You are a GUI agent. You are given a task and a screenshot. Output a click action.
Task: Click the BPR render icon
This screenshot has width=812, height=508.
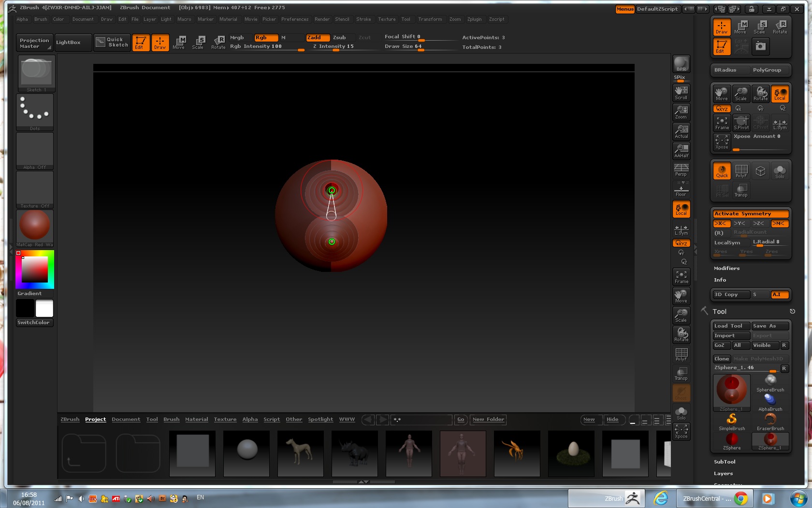tap(681, 64)
